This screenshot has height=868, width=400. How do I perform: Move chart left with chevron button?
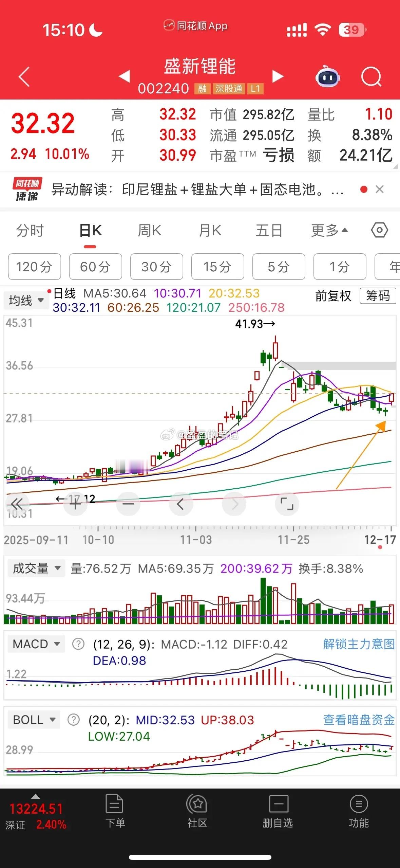[181, 504]
